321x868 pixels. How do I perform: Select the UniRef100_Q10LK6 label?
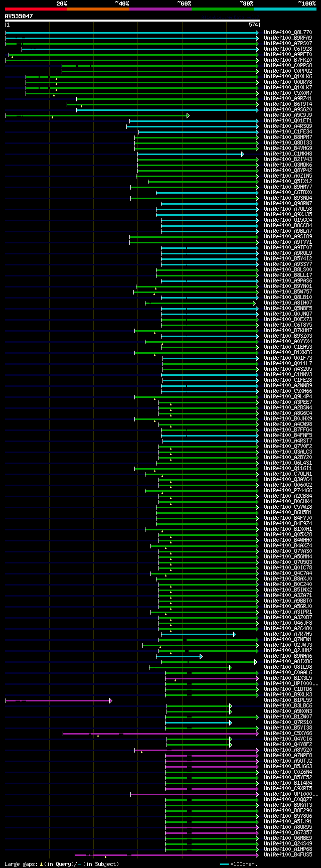click(x=288, y=77)
